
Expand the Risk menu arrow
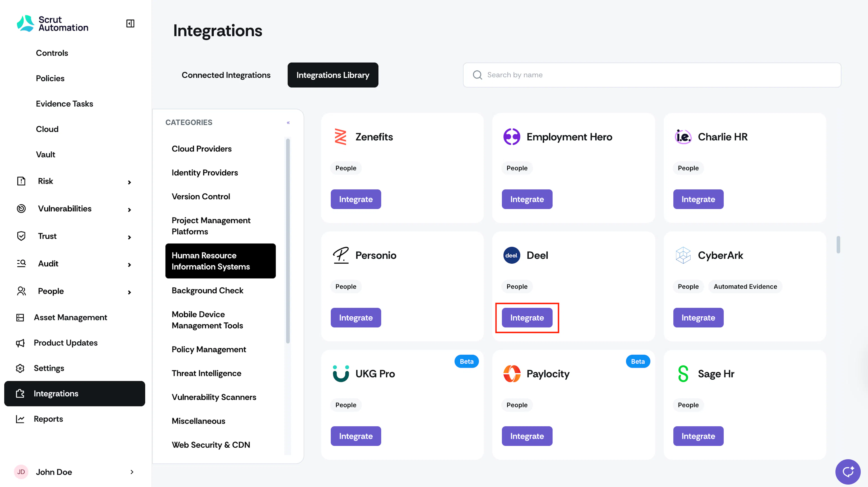[x=129, y=182]
